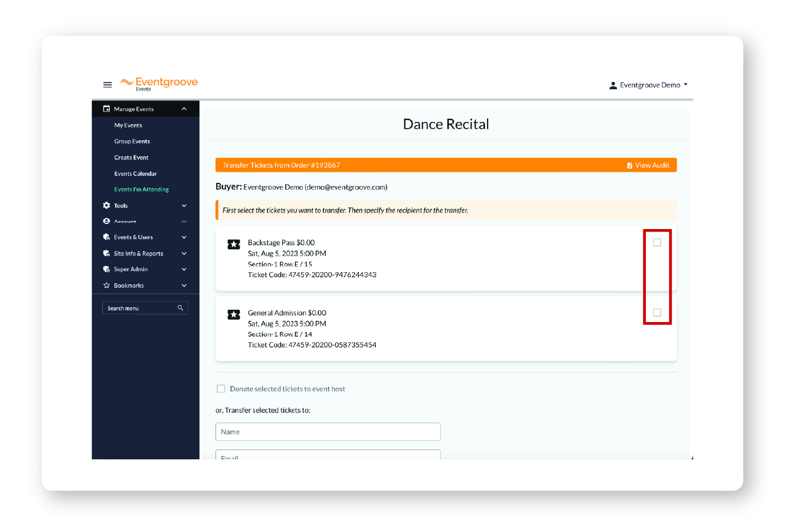The width and height of the screenshot is (785, 532).
Task: Expand the Site Info & Reports chevron
Action: pyautogui.click(x=184, y=253)
